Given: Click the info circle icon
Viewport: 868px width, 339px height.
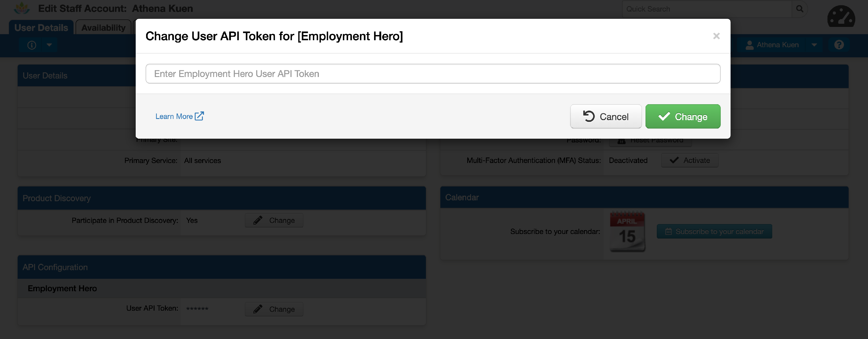Looking at the screenshot, I should [x=32, y=45].
